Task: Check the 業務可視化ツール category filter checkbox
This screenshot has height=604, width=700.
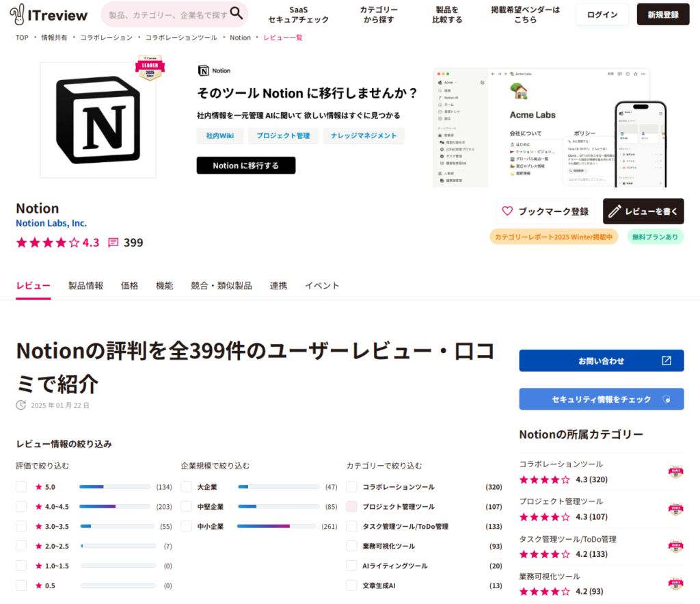Action: click(352, 546)
